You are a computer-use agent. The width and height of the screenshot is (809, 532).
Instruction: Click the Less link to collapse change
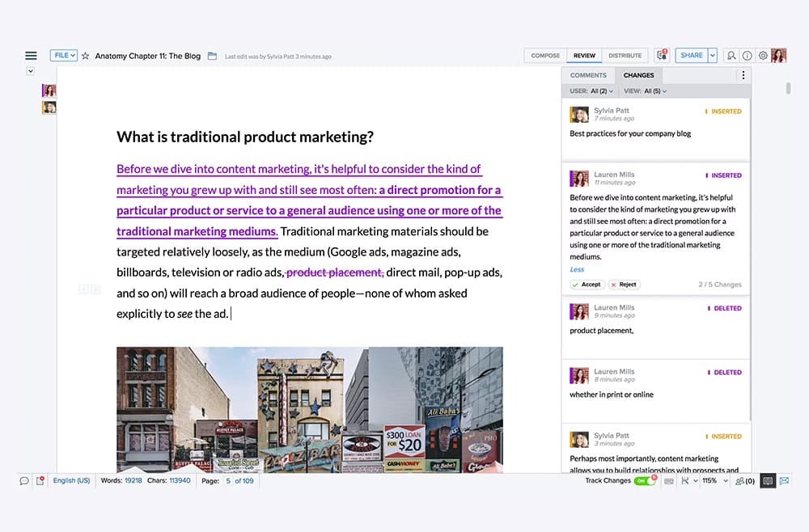click(x=577, y=269)
